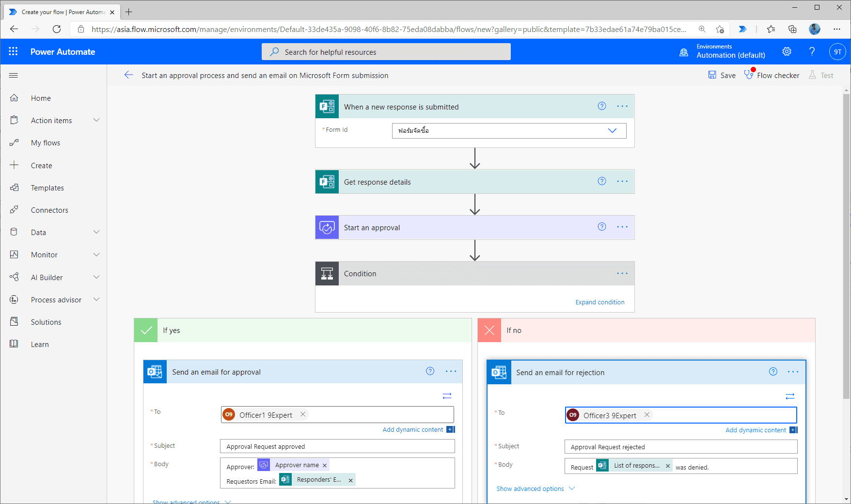Expand the Condition card
This screenshot has height=504, width=851.
click(600, 301)
